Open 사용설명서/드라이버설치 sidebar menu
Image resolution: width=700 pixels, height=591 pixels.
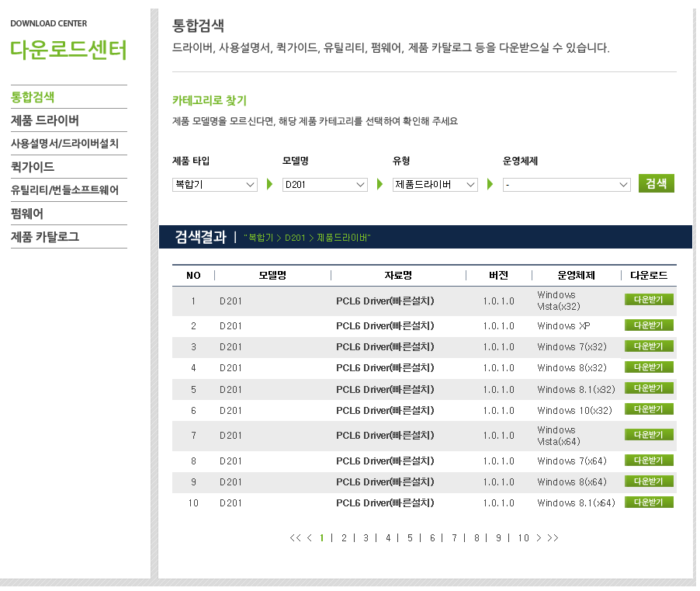tap(64, 144)
